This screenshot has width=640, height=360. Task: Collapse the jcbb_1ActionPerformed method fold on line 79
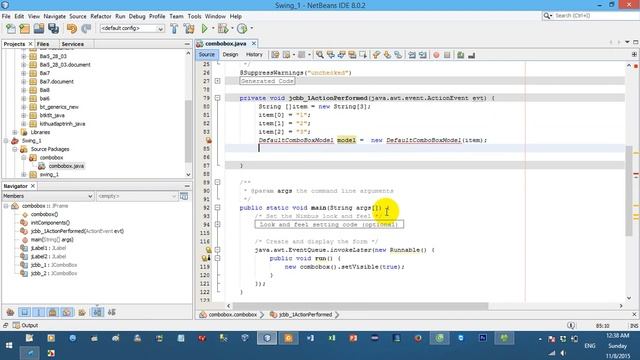218,98
